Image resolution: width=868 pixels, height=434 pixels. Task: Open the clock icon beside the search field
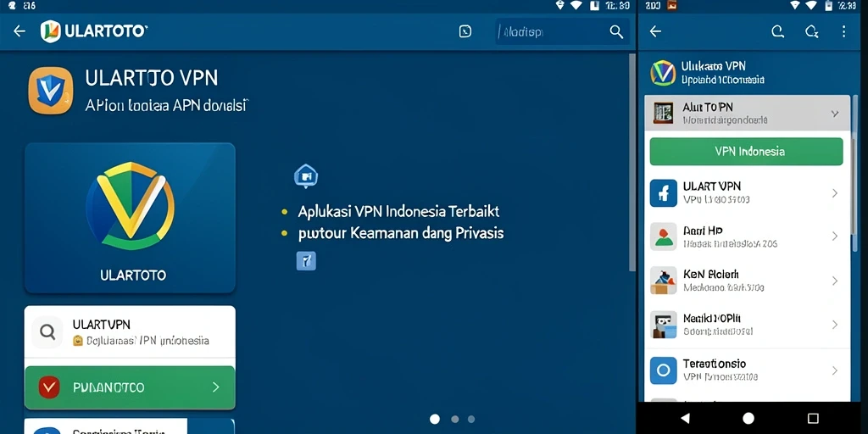[465, 31]
